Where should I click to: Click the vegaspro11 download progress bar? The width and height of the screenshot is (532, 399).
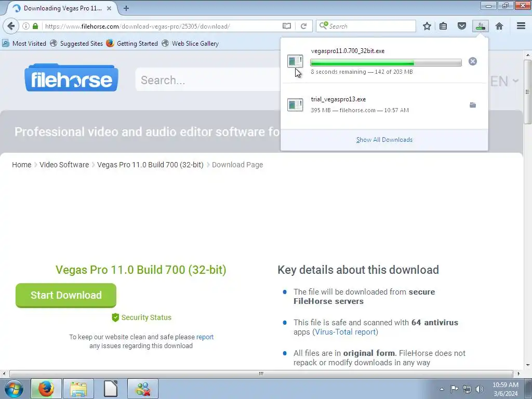pyautogui.click(x=386, y=62)
